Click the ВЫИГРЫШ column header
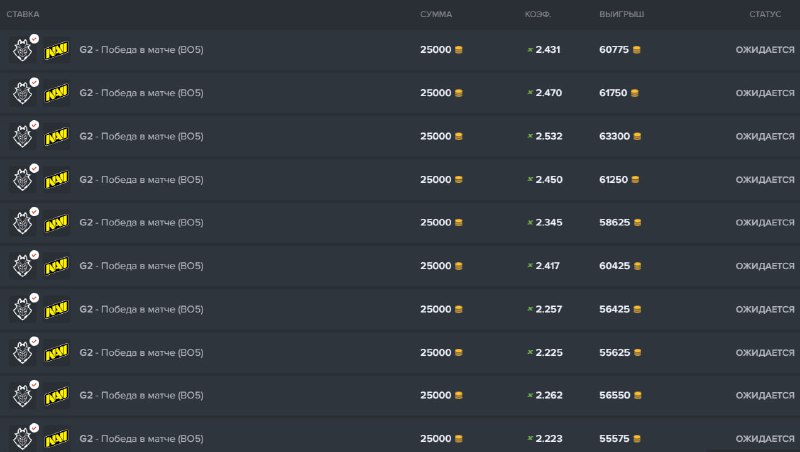 621,14
